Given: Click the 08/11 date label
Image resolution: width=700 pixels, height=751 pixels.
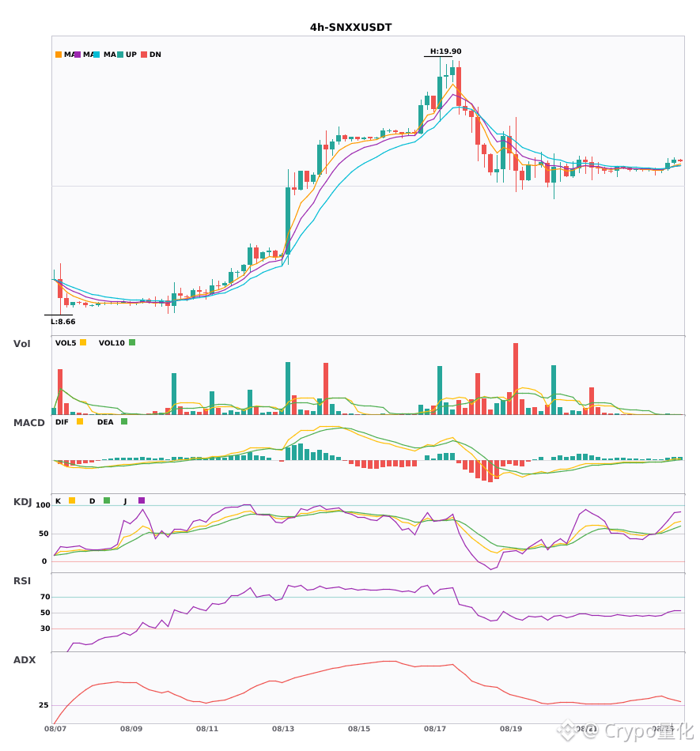Looking at the screenshot, I should (207, 729).
